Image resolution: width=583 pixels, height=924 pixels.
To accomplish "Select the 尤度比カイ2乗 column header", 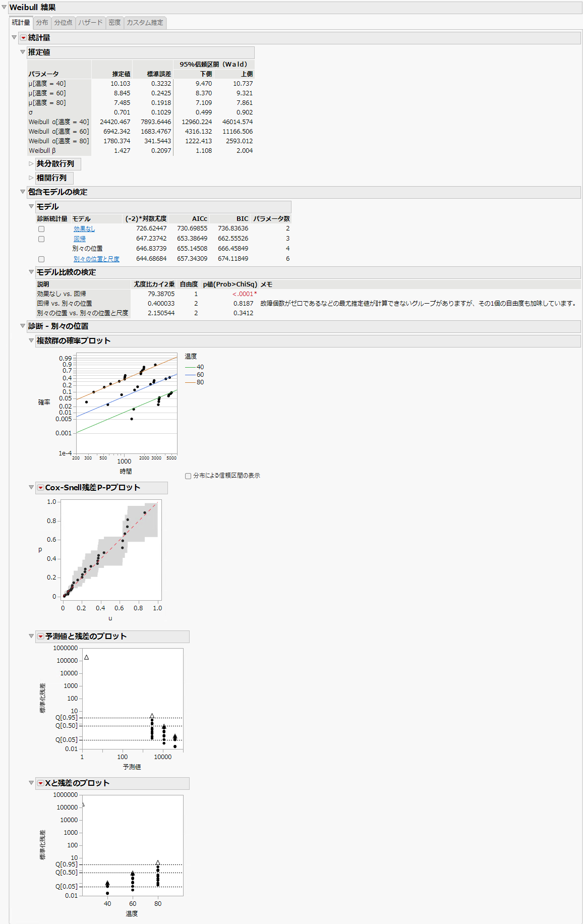I will pyautogui.click(x=154, y=284).
